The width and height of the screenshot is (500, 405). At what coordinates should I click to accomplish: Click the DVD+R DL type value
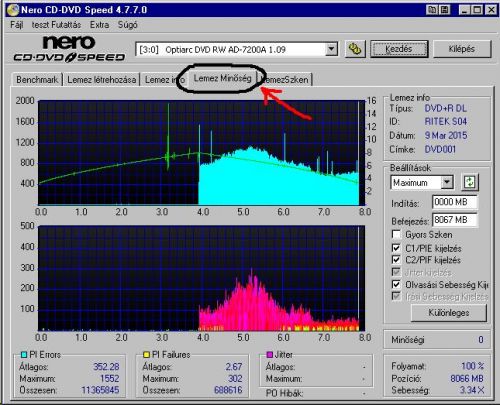(x=446, y=108)
